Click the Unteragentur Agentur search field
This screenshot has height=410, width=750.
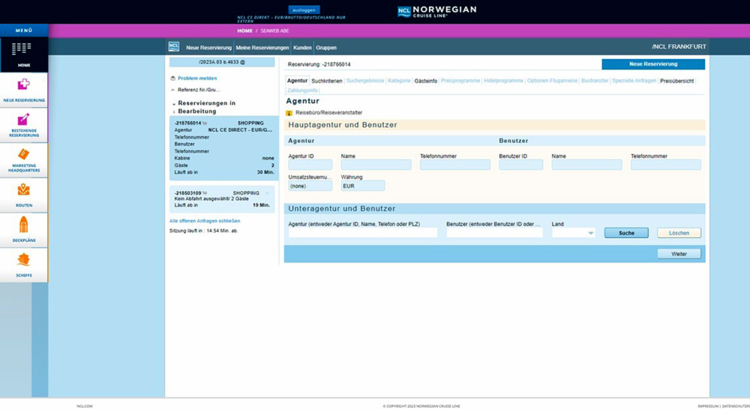pos(363,233)
